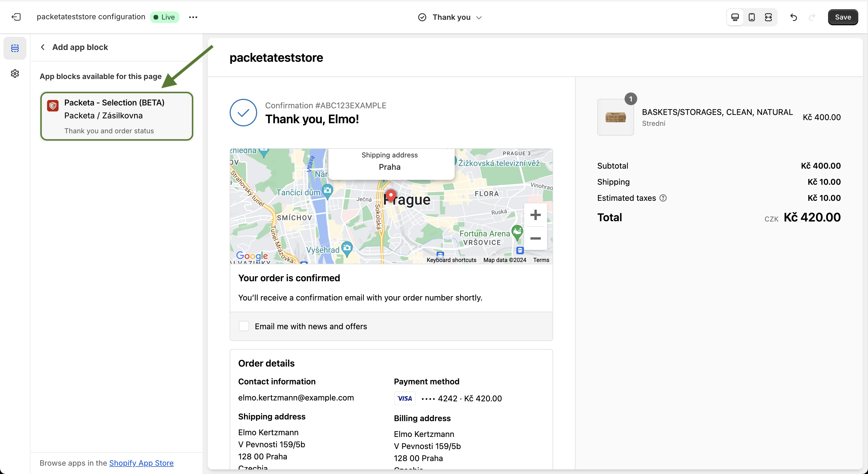Click the packetateststore configuration title
The image size is (868, 474).
[x=91, y=17]
